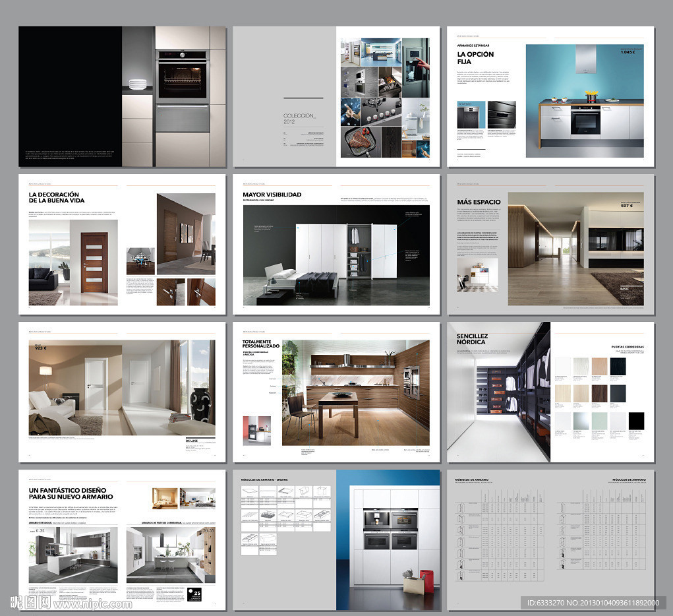Select the long wooden hallway photo

coord(575,249)
